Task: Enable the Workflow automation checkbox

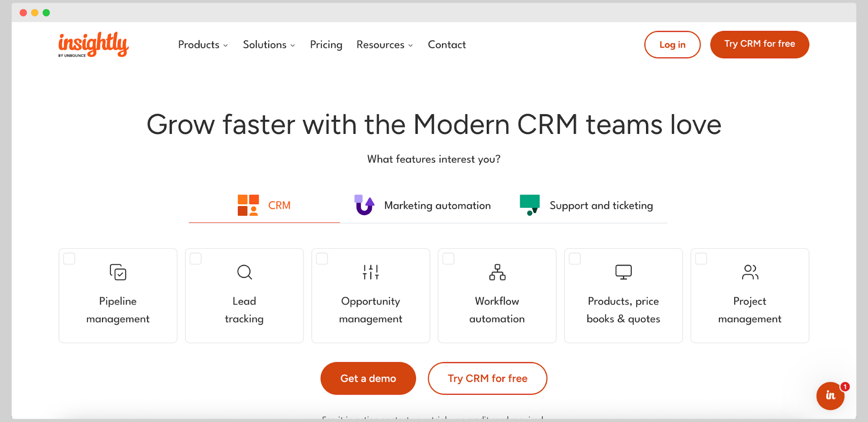Action: 449,259
